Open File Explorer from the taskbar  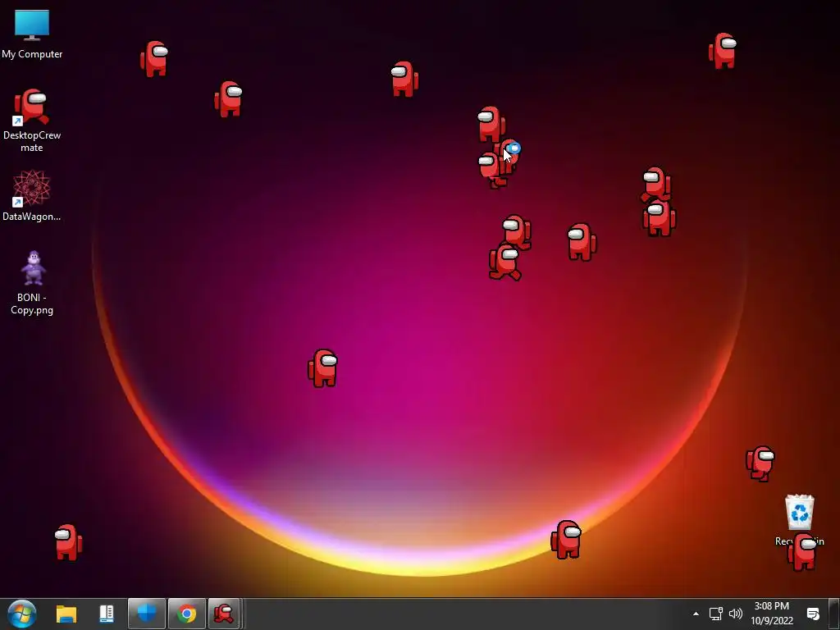[66, 614]
